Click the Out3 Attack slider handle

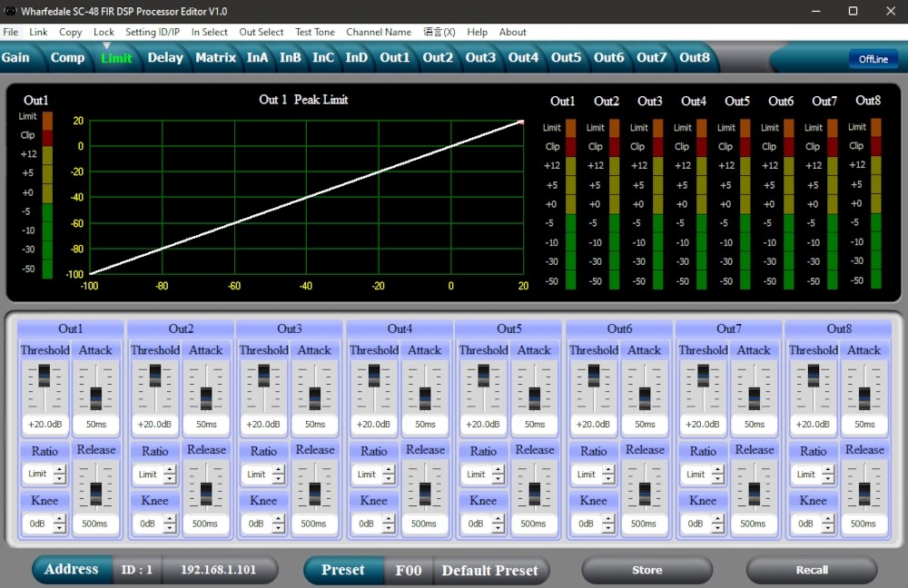[x=315, y=398]
